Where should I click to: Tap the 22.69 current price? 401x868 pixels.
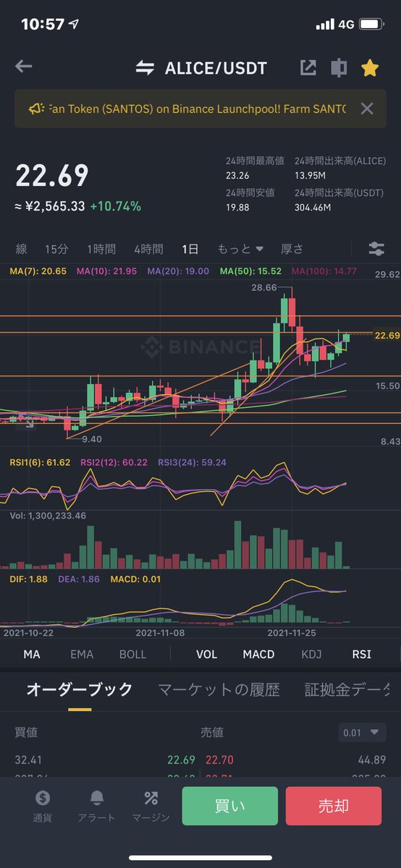point(52,176)
